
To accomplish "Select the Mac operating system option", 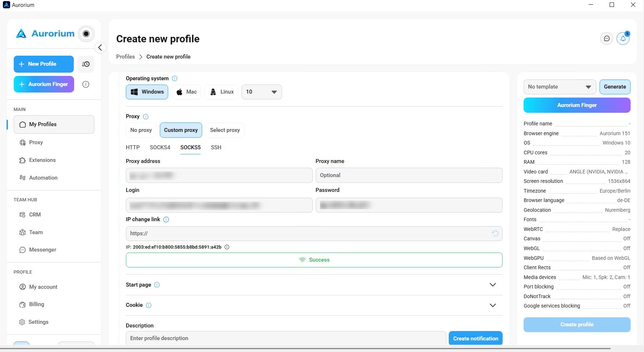I will click(186, 92).
